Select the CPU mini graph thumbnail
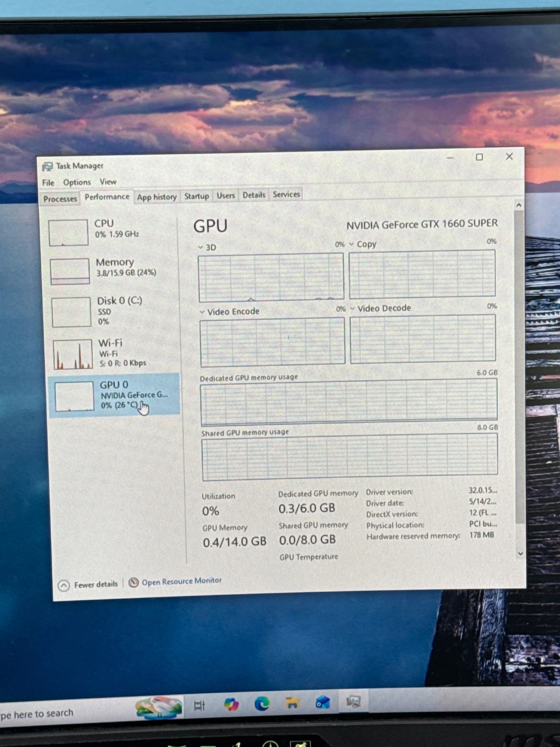The height and width of the screenshot is (747, 560). 69,233
